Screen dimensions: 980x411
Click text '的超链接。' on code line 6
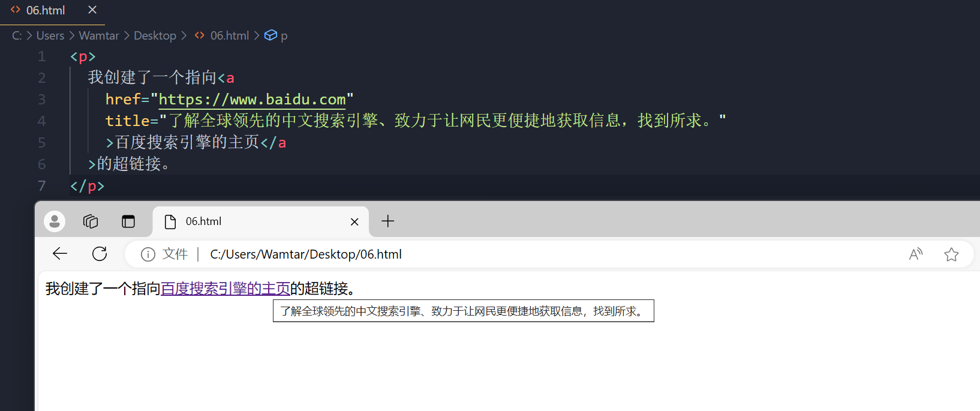pyautogui.click(x=133, y=164)
